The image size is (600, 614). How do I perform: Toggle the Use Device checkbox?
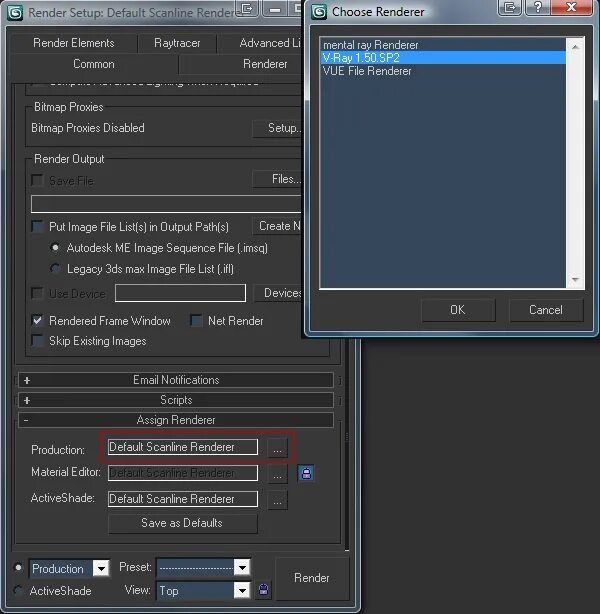[x=38, y=293]
